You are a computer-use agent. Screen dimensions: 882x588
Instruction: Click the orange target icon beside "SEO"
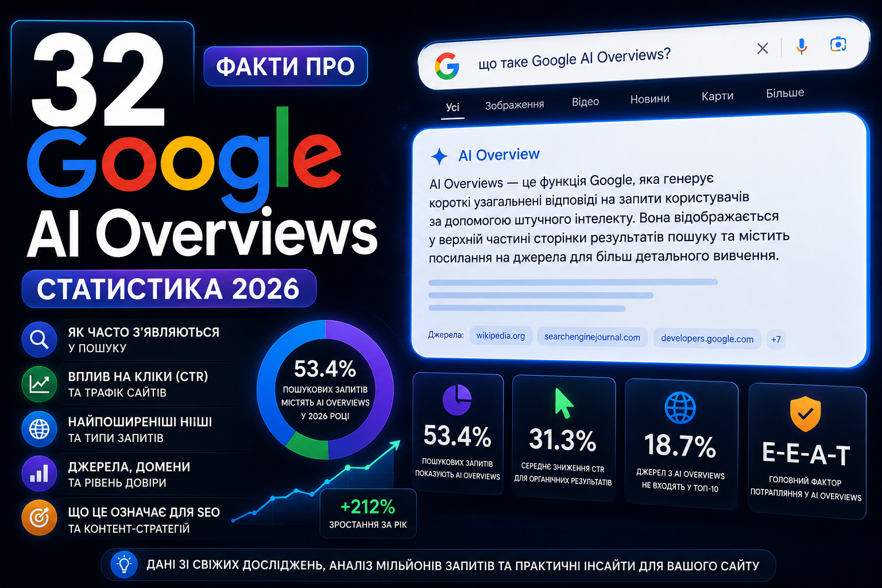point(39,518)
